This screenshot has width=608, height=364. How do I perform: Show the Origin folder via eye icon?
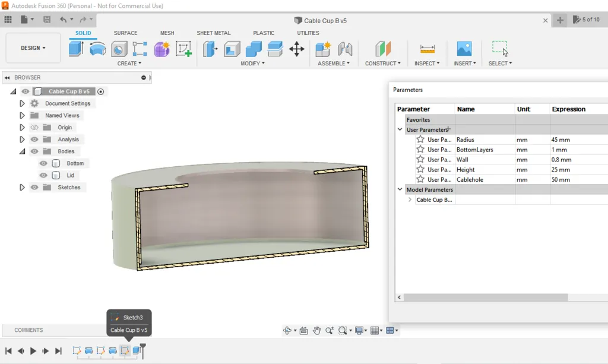pyautogui.click(x=34, y=128)
